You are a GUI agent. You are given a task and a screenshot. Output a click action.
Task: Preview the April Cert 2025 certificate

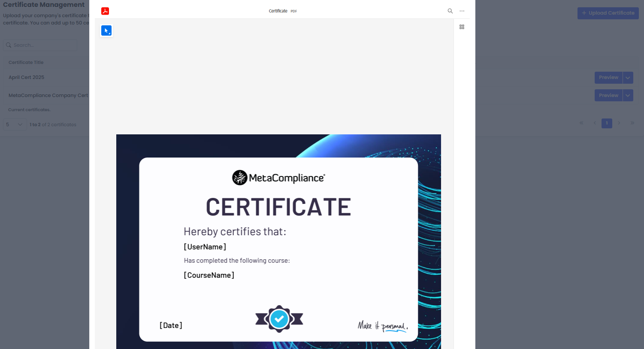coord(608,78)
